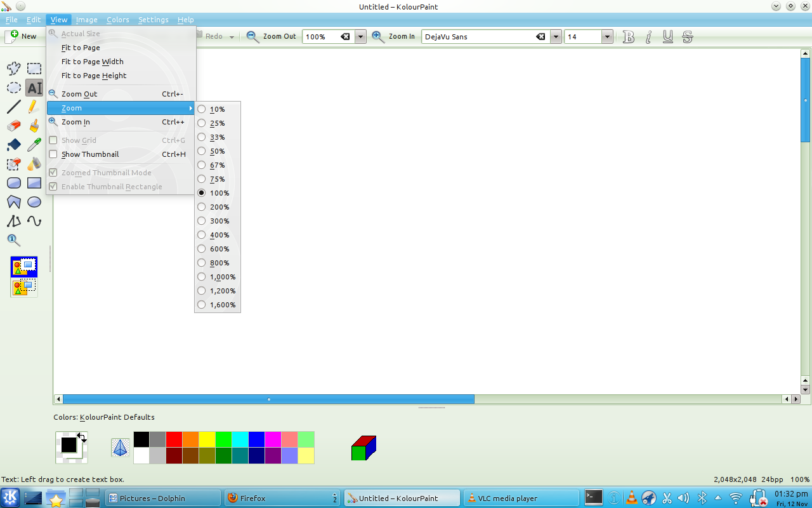Open the Settings menu
Image resolution: width=812 pixels, height=508 pixels.
(x=154, y=20)
